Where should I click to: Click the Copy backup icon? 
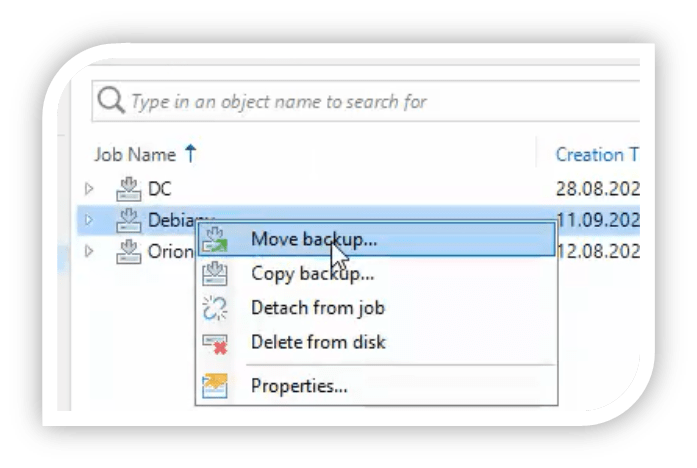pyautogui.click(x=215, y=273)
